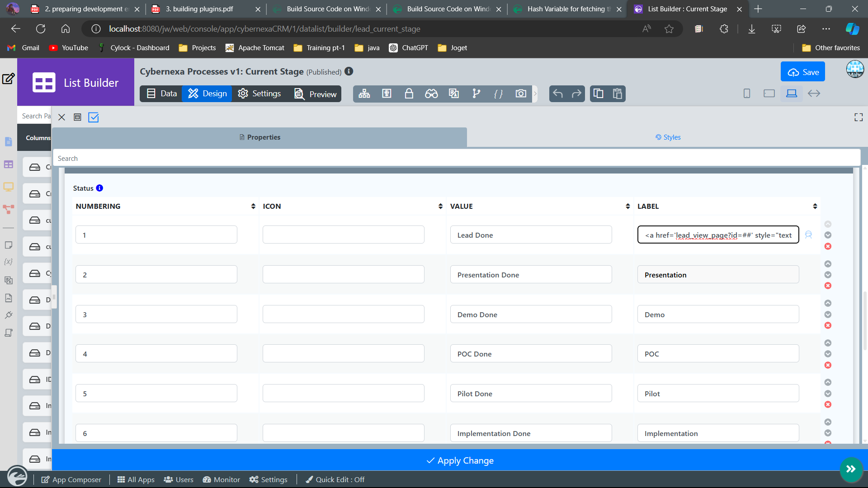
Task: Expand the hidden toolbar items arrow
Action: [535, 94]
